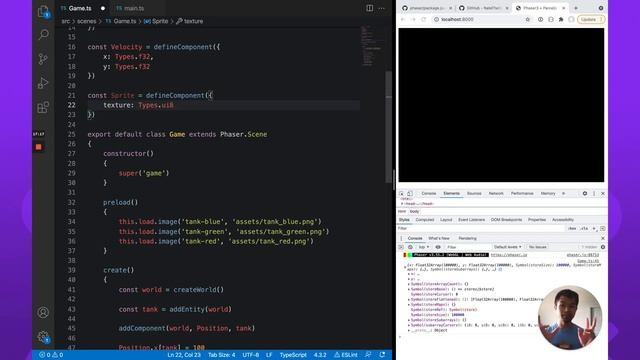Reload the localhost page
Image resolution: width=640 pixels, height=360 pixels.
[x=424, y=19]
